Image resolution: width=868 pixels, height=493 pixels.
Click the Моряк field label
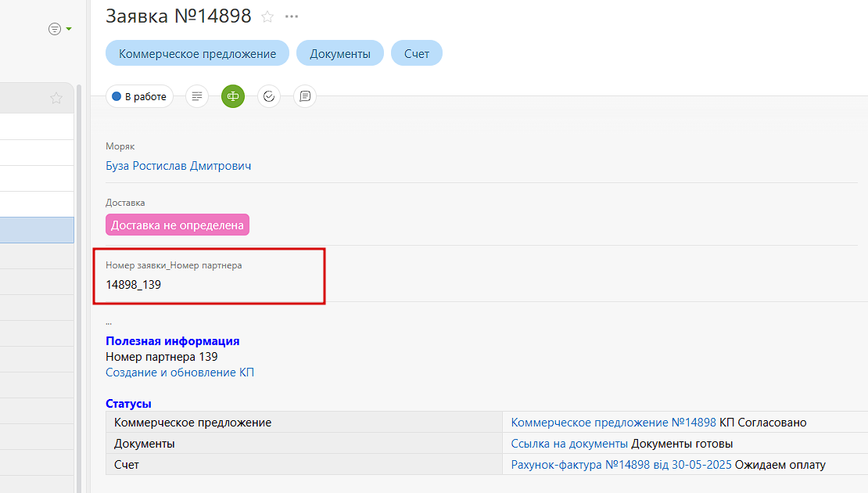(x=120, y=146)
